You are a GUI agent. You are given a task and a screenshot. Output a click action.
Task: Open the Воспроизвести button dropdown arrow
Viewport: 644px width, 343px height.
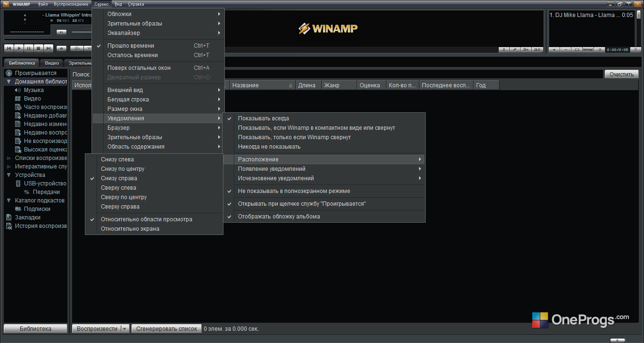point(124,329)
